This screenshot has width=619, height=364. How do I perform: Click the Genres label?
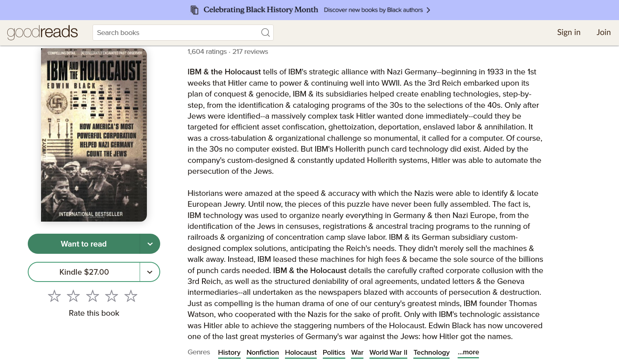point(199,352)
